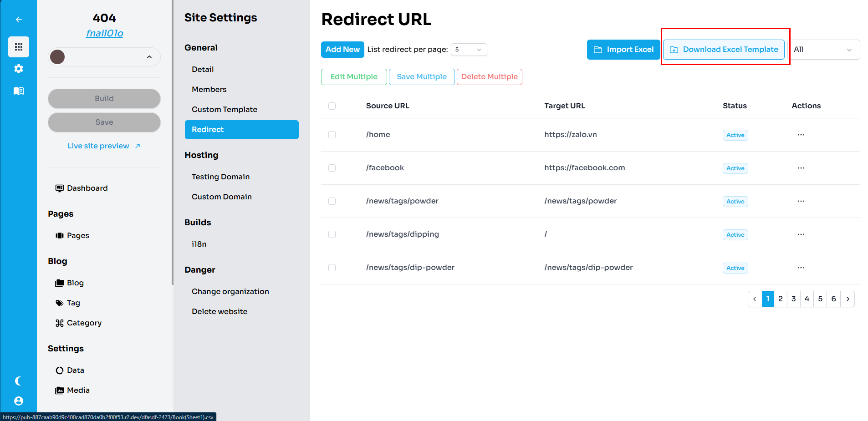Image resolution: width=868 pixels, height=421 pixels.
Task: Toggle dark mode moon icon
Action: pyautogui.click(x=19, y=381)
